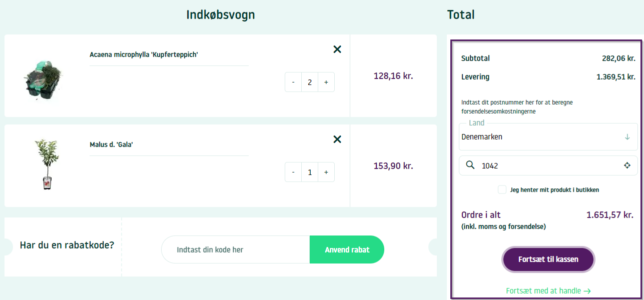644x300 pixels.
Task: Decrease quantity of Acaena microphylla
Action: (293, 82)
